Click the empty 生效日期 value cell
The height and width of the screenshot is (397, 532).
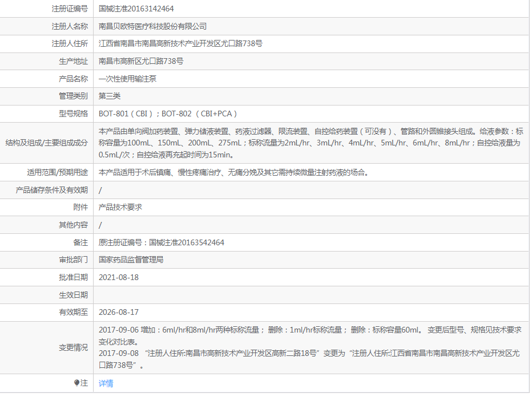311,295
